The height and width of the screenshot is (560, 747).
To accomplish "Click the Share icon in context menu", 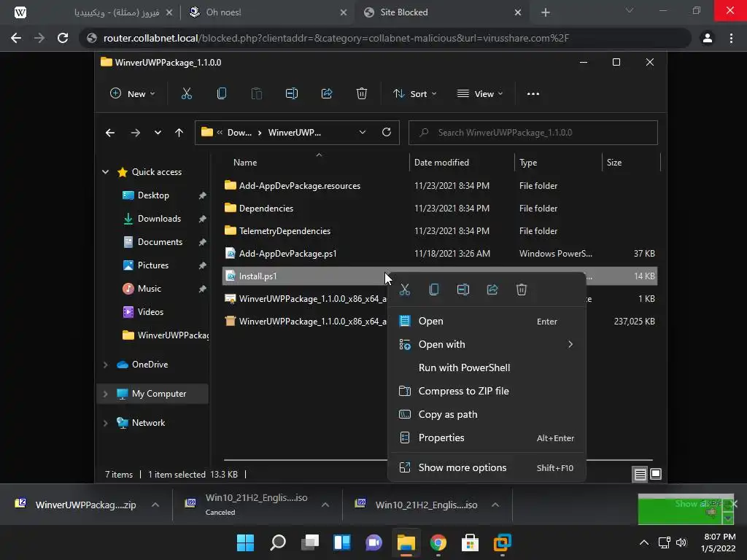I will tap(492, 289).
